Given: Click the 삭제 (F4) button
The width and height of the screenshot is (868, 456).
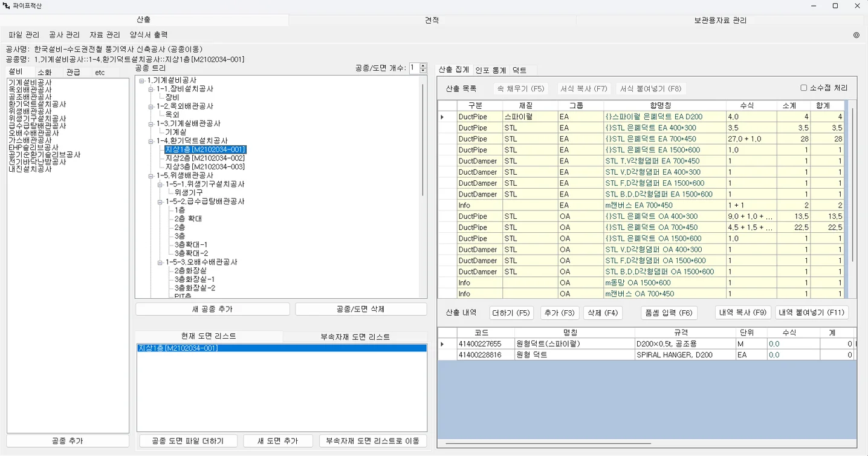Looking at the screenshot, I should tap(603, 313).
